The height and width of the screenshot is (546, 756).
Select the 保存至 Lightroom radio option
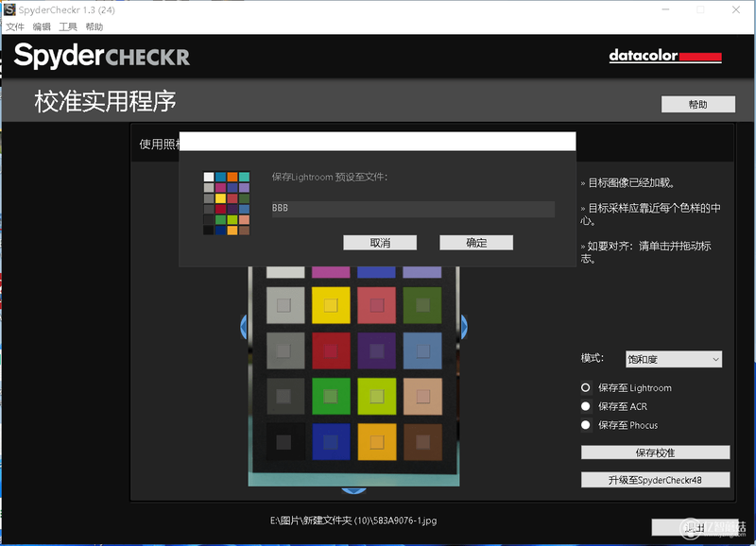[586, 387]
